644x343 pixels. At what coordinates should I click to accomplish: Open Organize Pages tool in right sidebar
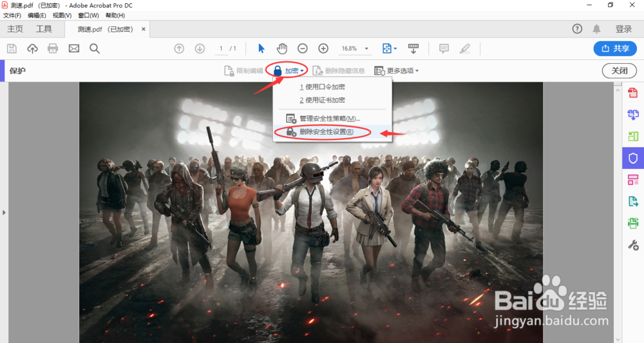[633, 136]
